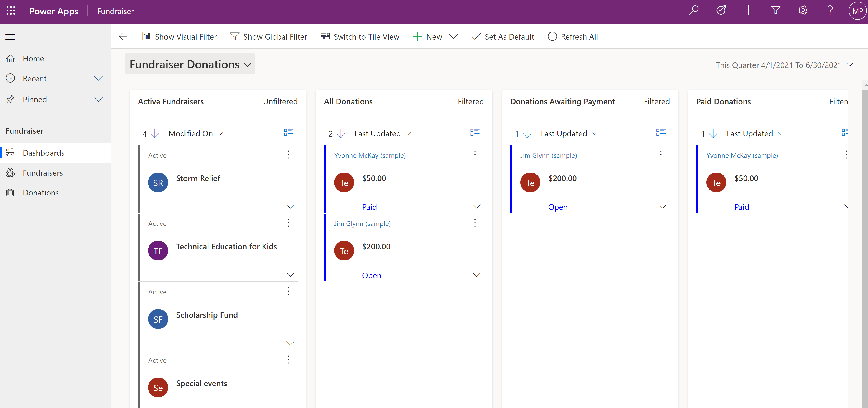Image resolution: width=868 pixels, height=408 pixels.
Task: Expand the Fundraiser Donations view selector
Action: click(x=248, y=65)
